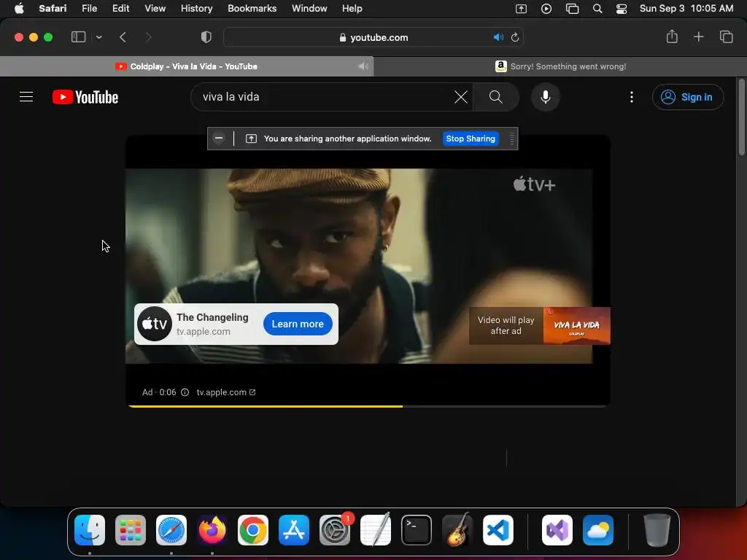Image resolution: width=747 pixels, height=560 pixels.
Task: Open the YouTube guide hamburger menu
Action: pos(26,97)
